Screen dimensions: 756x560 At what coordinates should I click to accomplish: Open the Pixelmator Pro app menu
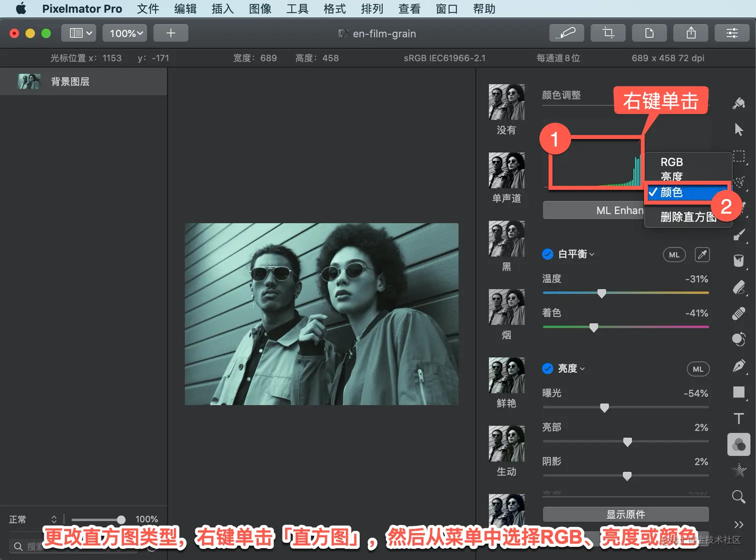click(82, 9)
